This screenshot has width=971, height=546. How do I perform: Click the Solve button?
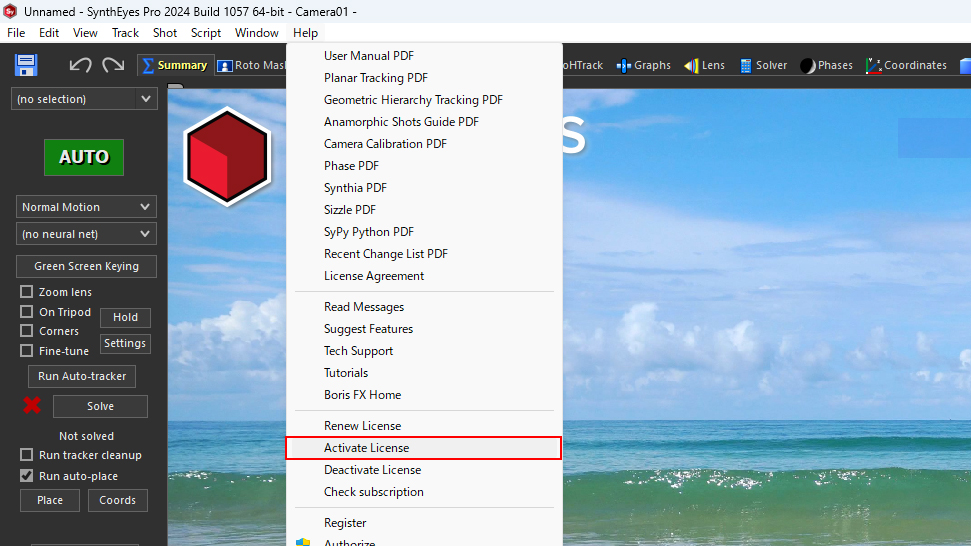pyautogui.click(x=100, y=406)
